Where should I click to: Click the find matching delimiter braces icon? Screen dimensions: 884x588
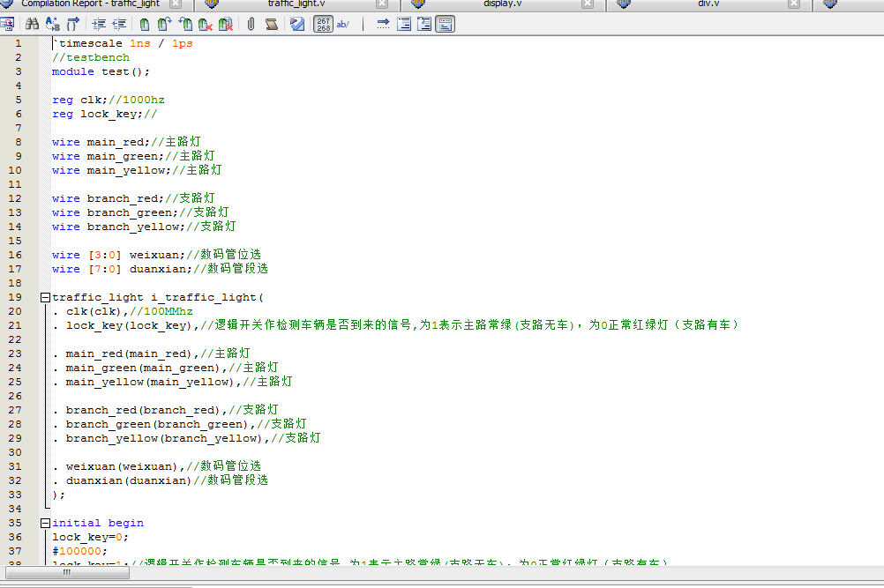(72, 24)
